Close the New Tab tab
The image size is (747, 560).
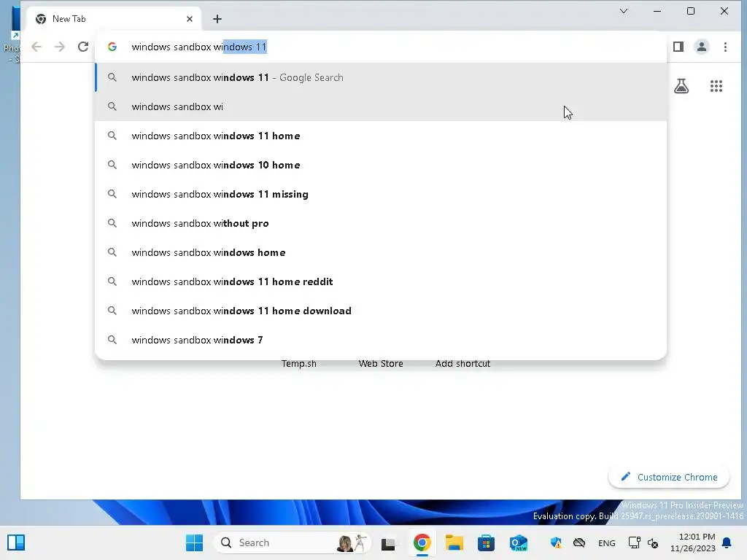(x=190, y=19)
